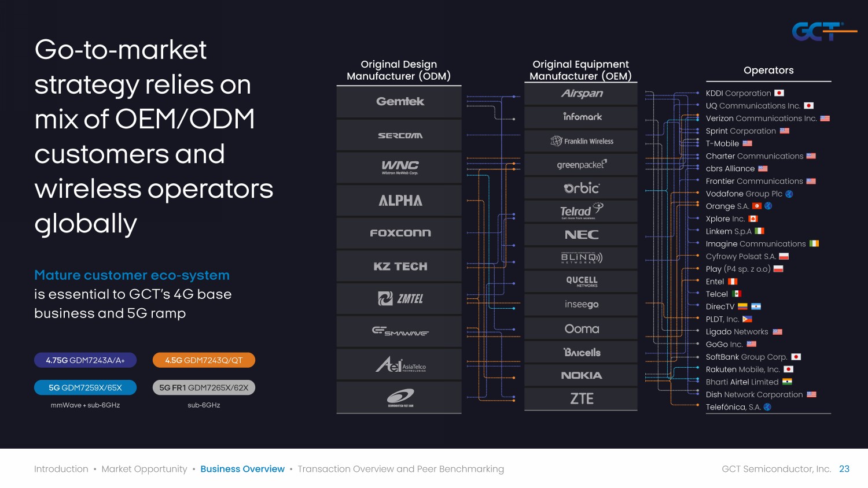Go to Market Opportunity section
The height and width of the screenshot is (488, 868).
(144, 469)
